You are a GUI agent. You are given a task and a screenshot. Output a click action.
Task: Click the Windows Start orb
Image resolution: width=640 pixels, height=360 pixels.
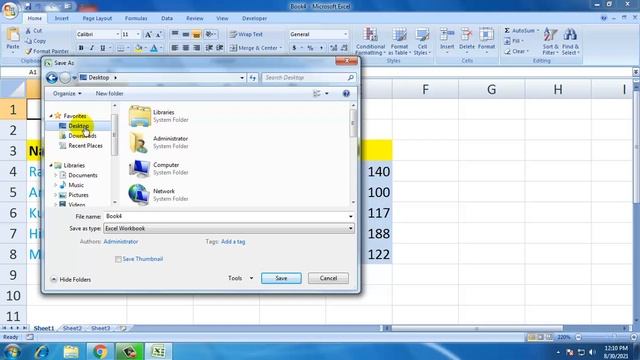pyautogui.click(x=12, y=351)
